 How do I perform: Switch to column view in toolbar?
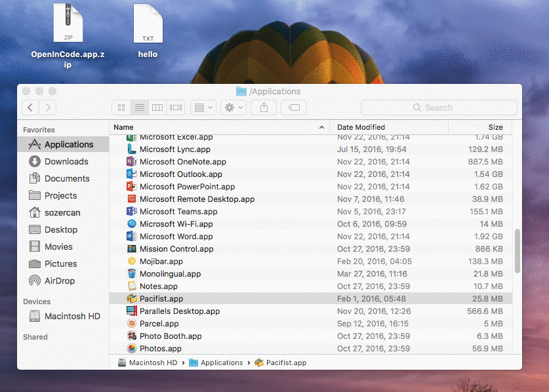pos(157,108)
